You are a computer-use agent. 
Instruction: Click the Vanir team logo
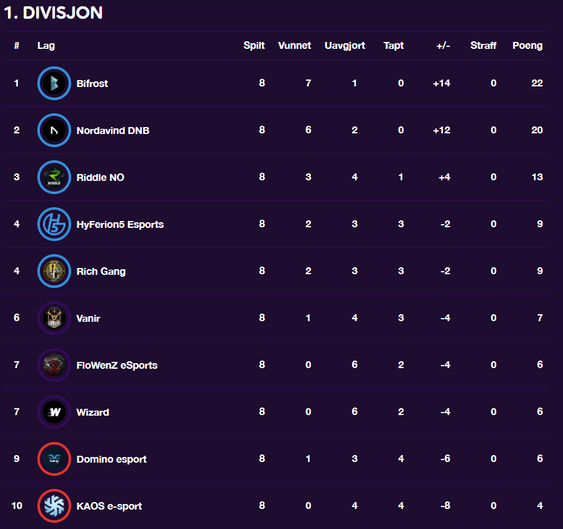(54, 318)
